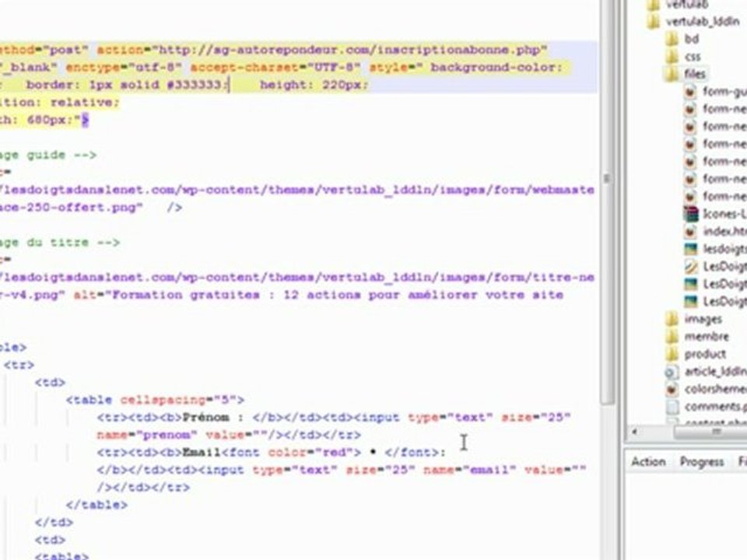Click the "age guide -->" comment

pyautogui.click(x=47, y=156)
